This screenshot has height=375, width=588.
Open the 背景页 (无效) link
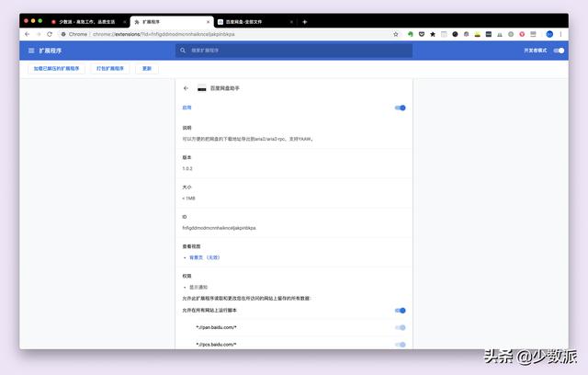(204, 257)
